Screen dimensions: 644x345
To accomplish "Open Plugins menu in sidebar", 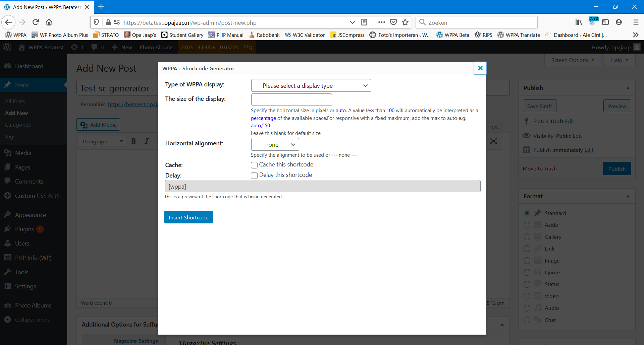I will pyautogui.click(x=24, y=229).
